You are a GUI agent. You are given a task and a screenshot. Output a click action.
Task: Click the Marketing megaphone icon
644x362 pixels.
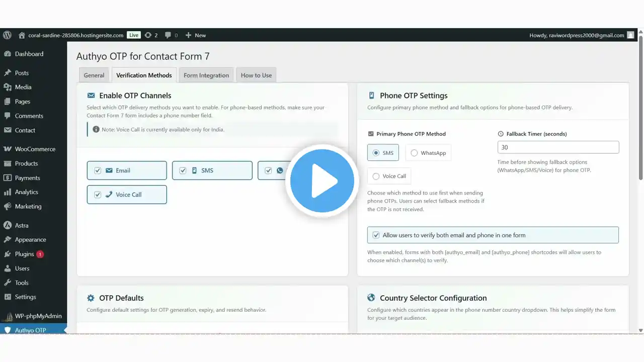coord(8,207)
